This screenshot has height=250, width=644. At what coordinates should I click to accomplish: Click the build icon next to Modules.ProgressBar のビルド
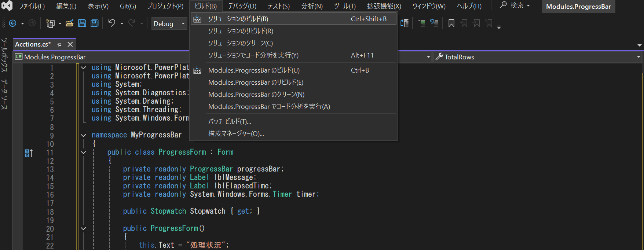197,70
